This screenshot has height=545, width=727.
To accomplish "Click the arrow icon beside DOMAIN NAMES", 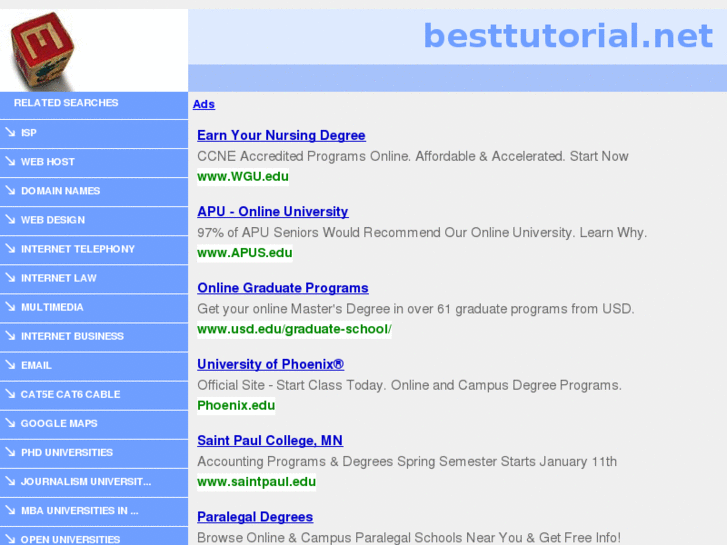I will 11,191.
